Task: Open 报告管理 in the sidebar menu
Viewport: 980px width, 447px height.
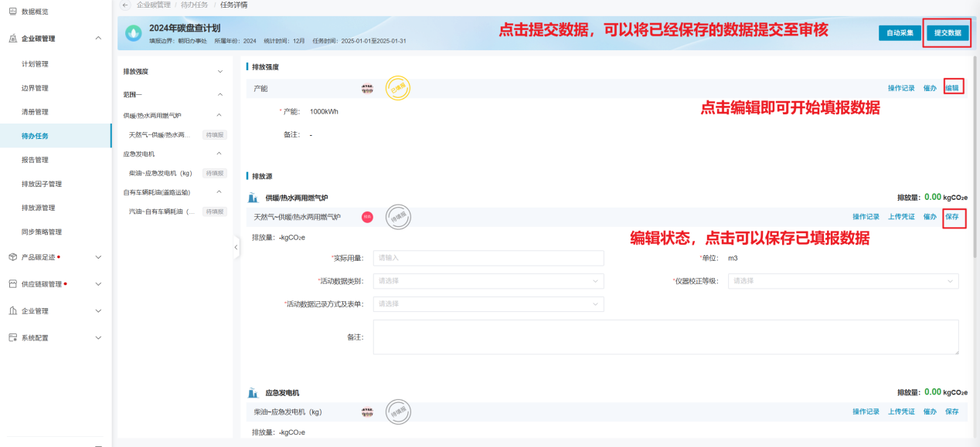Action: click(x=36, y=160)
